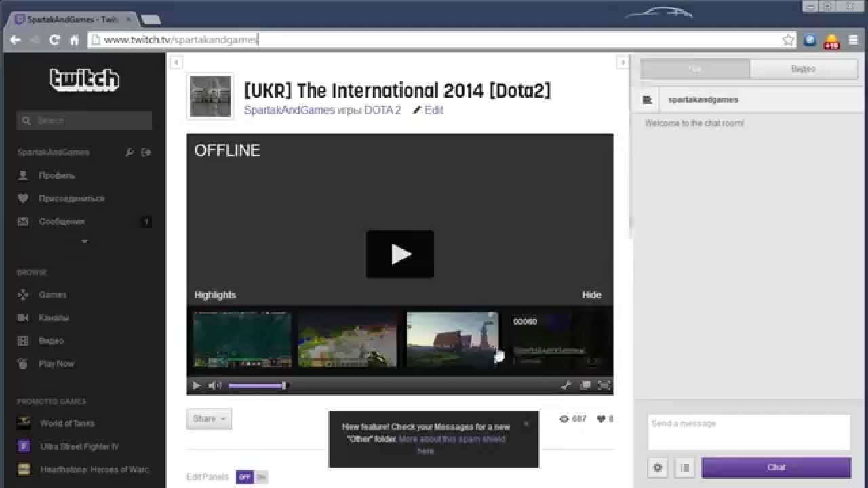Go forward in the browser
The image size is (868, 488).
click(x=35, y=40)
